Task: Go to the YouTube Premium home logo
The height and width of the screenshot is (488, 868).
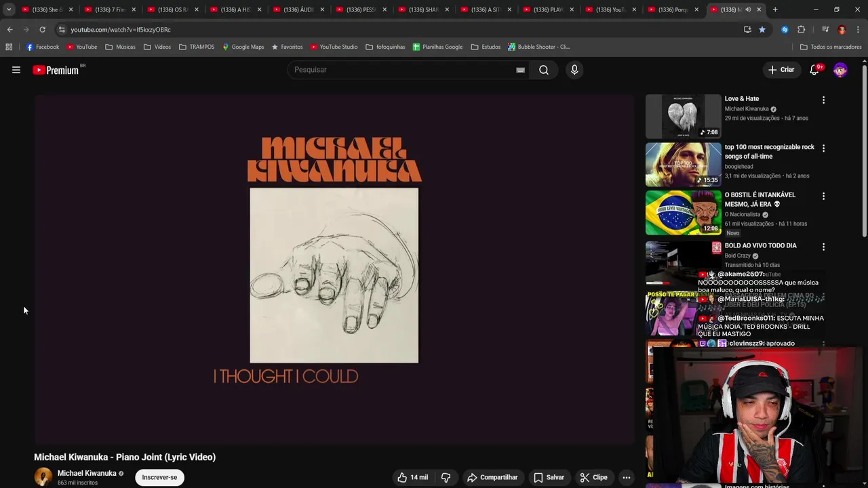Action: click(x=57, y=70)
